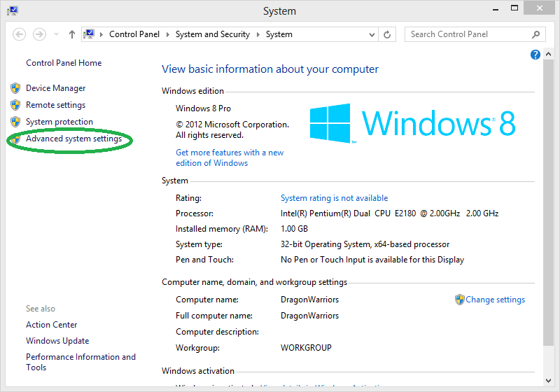Click the shield icon beside Device Manager
Image resolution: width=560 pixels, height=392 pixels.
click(15, 87)
